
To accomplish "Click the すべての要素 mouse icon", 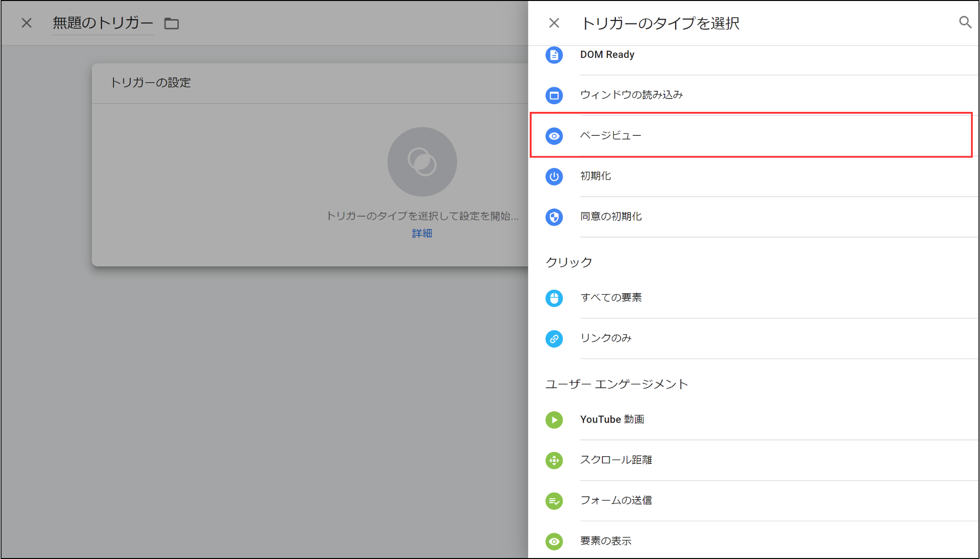I will click(554, 298).
